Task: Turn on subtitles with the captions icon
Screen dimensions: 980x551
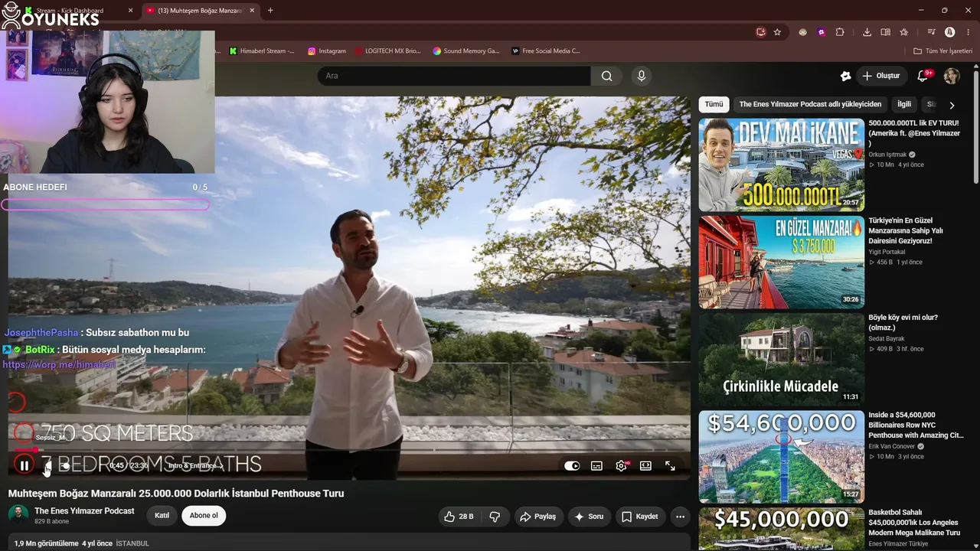Action: (596, 465)
